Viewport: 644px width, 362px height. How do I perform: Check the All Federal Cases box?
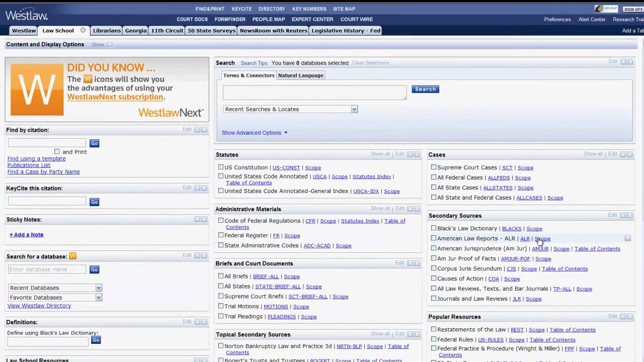pyautogui.click(x=434, y=177)
